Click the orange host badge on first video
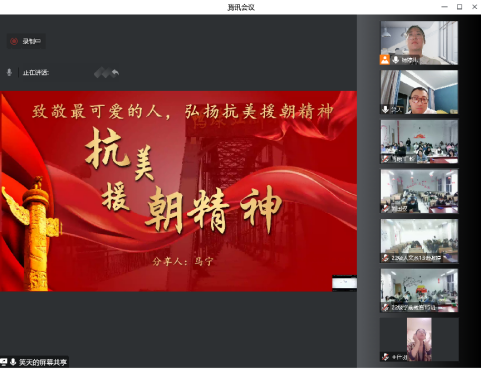The image size is (481, 369). 385,60
